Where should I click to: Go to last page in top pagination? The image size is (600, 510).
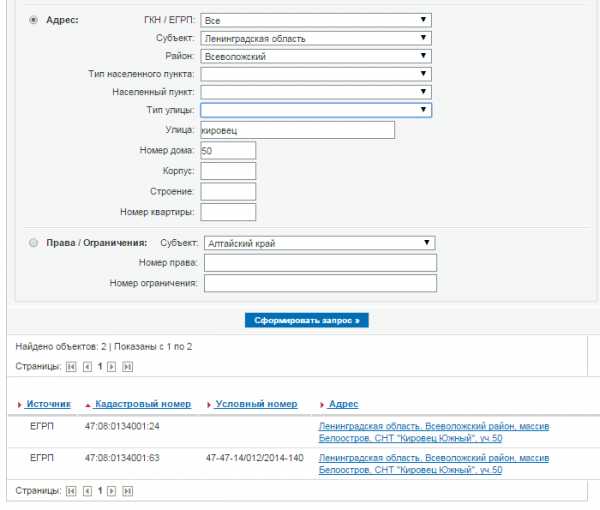(x=127, y=367)
